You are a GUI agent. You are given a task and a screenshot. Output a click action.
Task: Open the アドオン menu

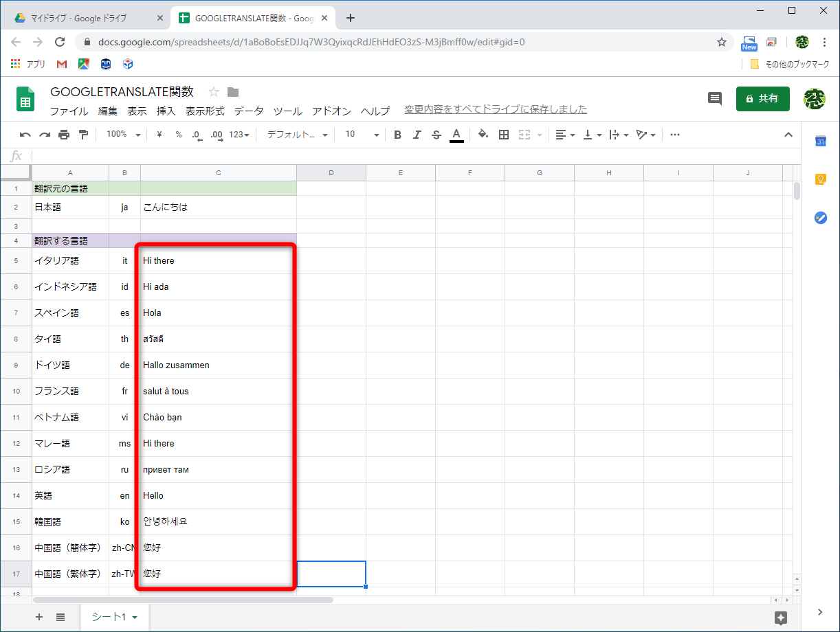332,111
